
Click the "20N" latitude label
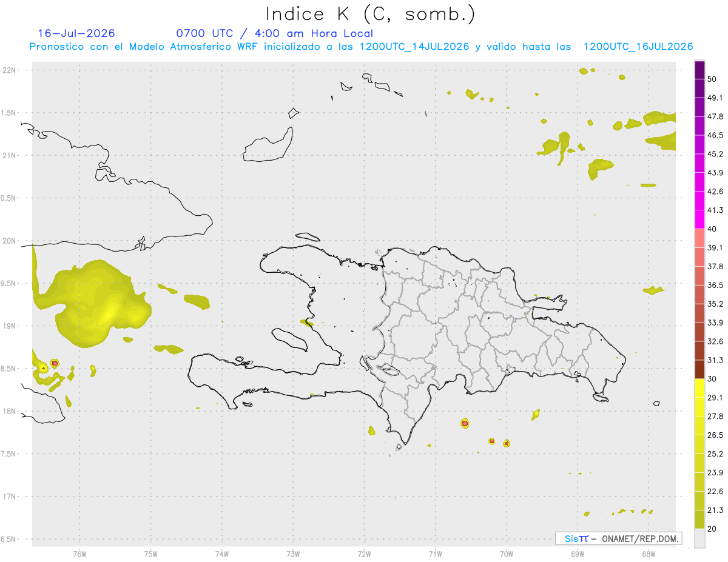click(10, 241)
